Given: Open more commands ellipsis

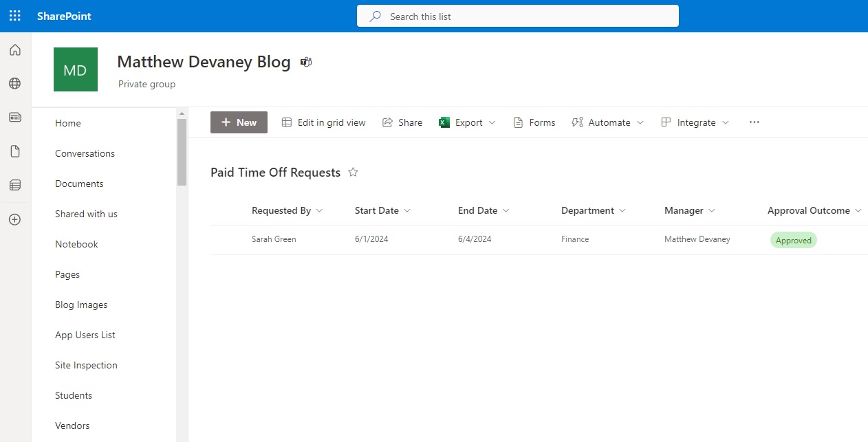Looking at the screenshot, I should (755, 122).
